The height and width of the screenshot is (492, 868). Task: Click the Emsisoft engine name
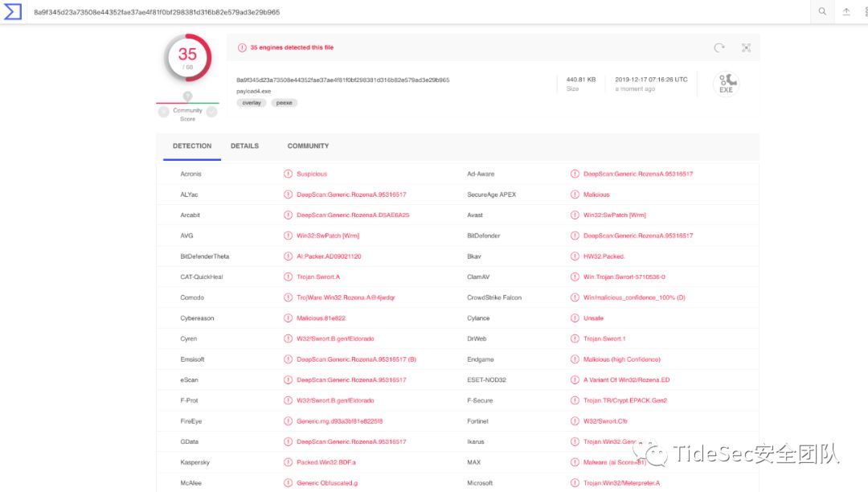192,359
